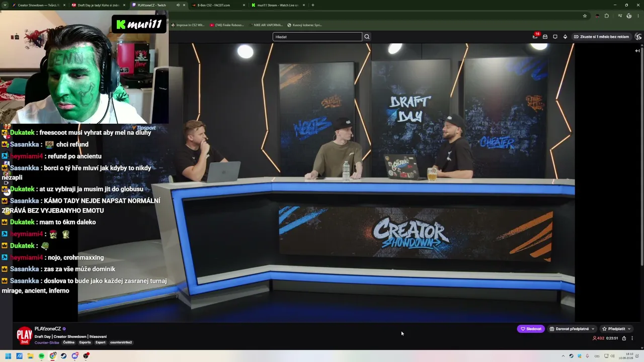
Task: Select the counterstrike2 stream tag
Action: click(121, 342)
